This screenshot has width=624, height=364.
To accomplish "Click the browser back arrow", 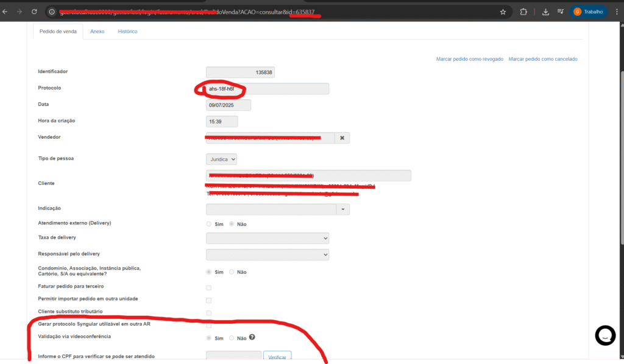I will 5,12.
